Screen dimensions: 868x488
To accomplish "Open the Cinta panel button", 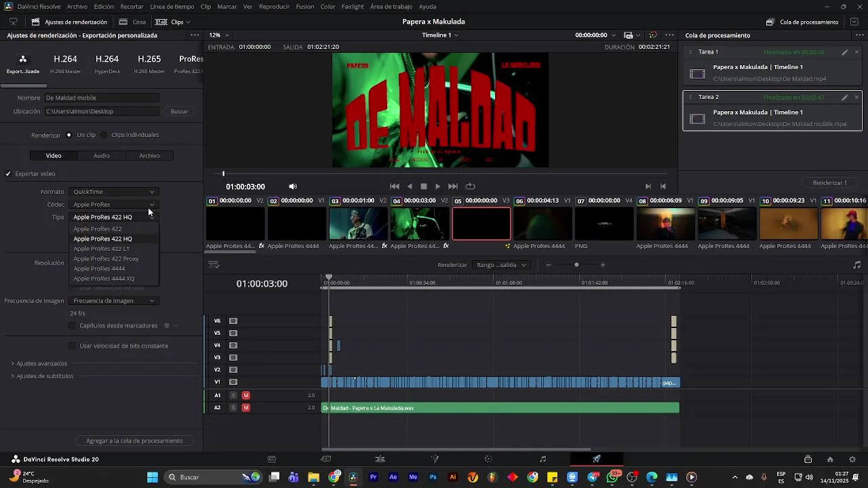I will (132, 22).
